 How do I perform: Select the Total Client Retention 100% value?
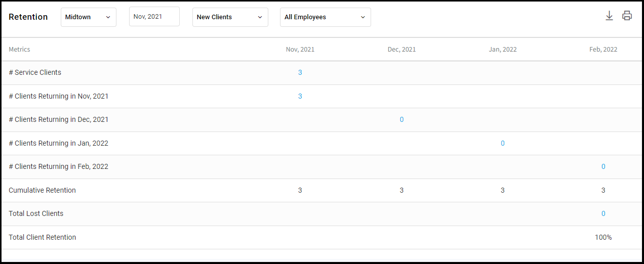coord(603,237)
